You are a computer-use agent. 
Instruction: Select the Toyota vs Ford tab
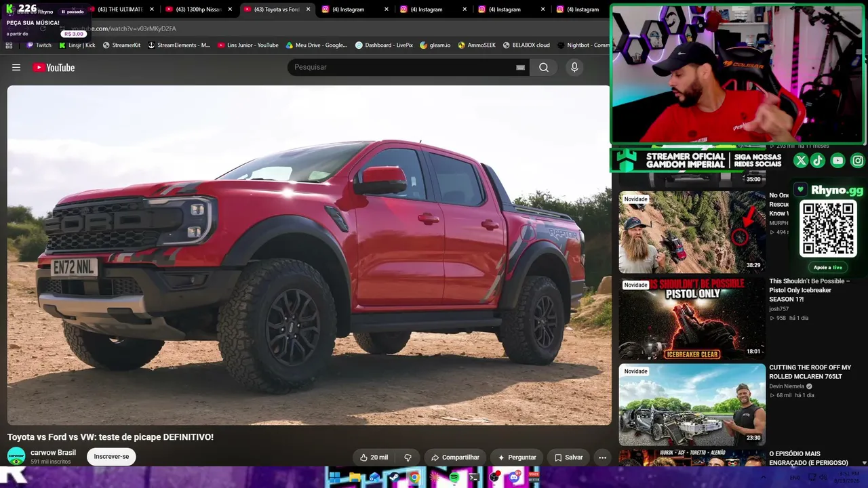(277, 9)
